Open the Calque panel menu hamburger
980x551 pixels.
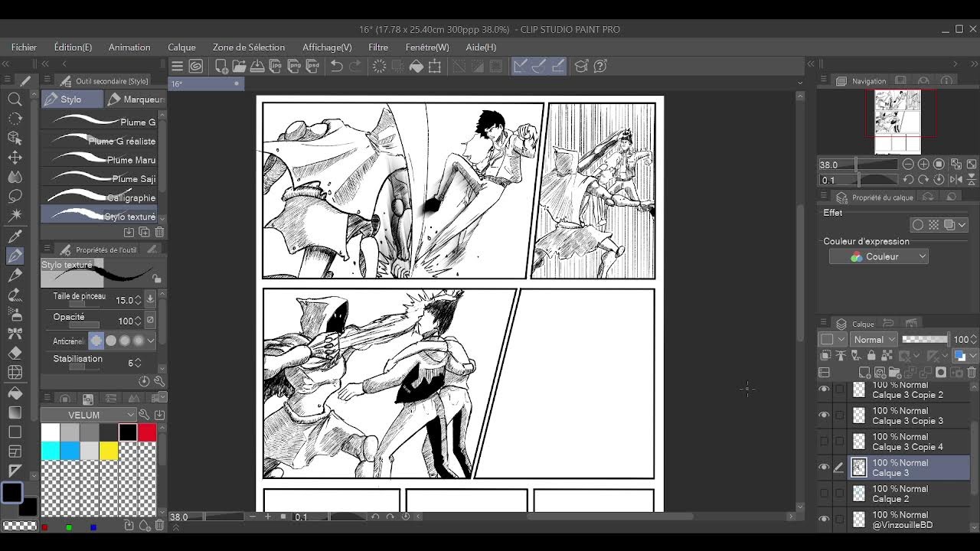pos(824,324)
